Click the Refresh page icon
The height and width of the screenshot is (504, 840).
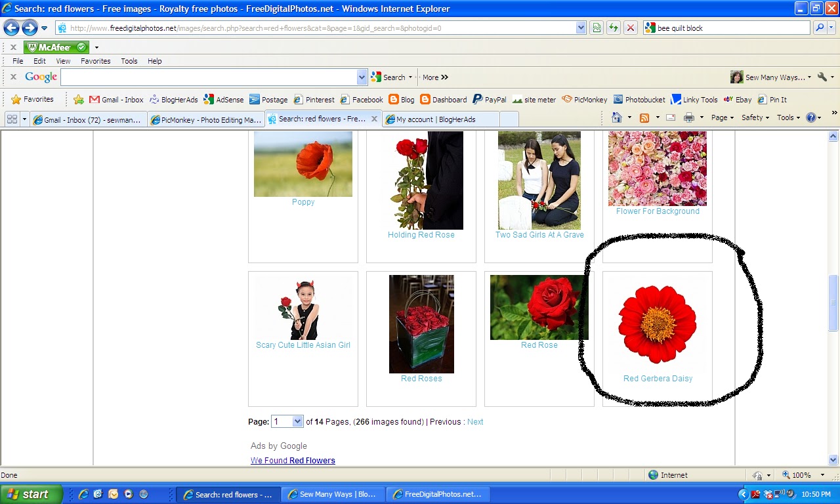click(x=613, y=28)
